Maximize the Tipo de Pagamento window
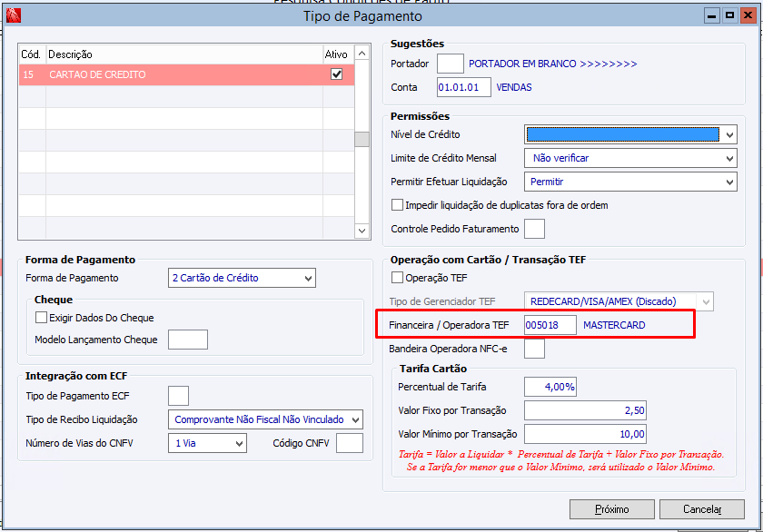Image resolution: width=763 pixels, height=532 pixels. (729, 15)
